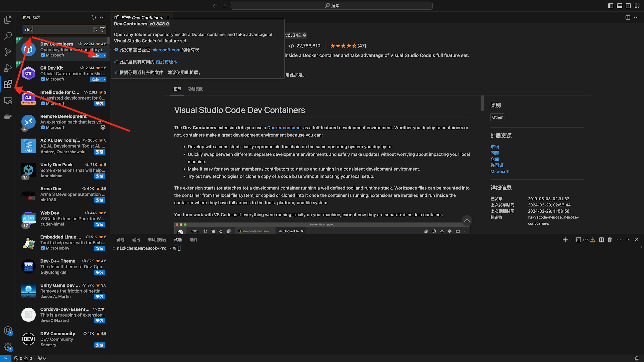Image resolution: width=644 pixels, height=362 pixels.
Task: Open the Explorer view in activity bar
Action: pyautogui.click(x=8, y=20)
